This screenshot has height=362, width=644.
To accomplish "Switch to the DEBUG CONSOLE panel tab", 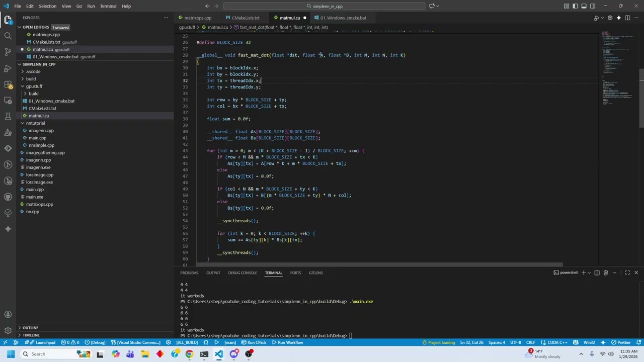I will tap(243, 273).
